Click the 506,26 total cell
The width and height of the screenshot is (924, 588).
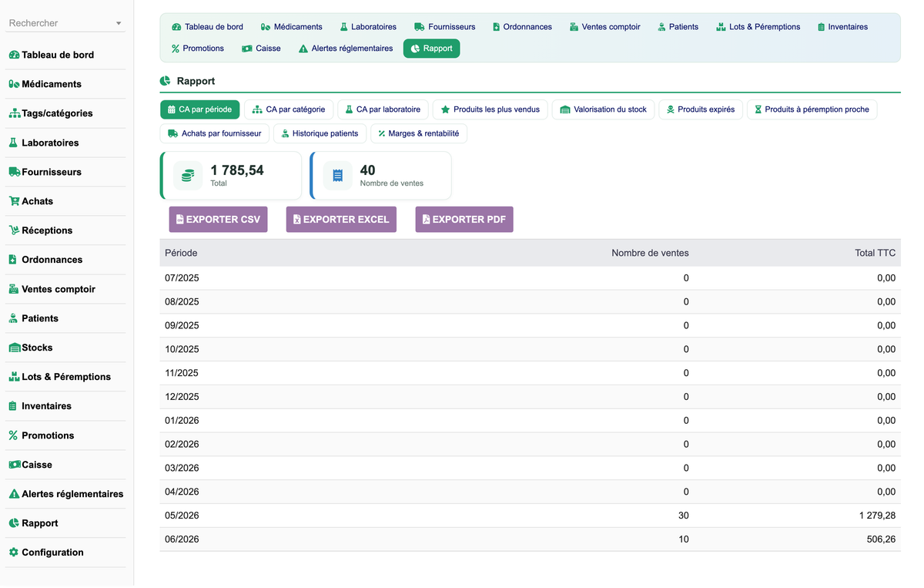click(x=881, y=539)
